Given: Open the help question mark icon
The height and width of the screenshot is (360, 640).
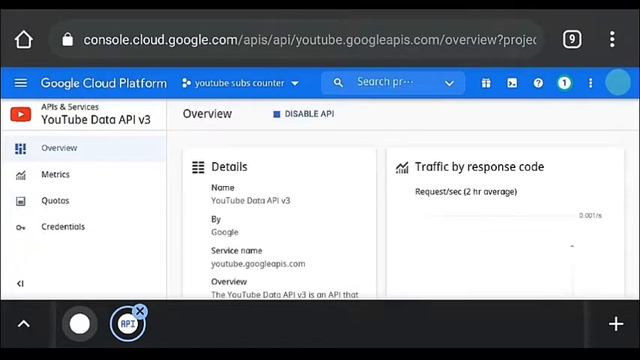Looking at the screenshot, I should pos(538,83).
